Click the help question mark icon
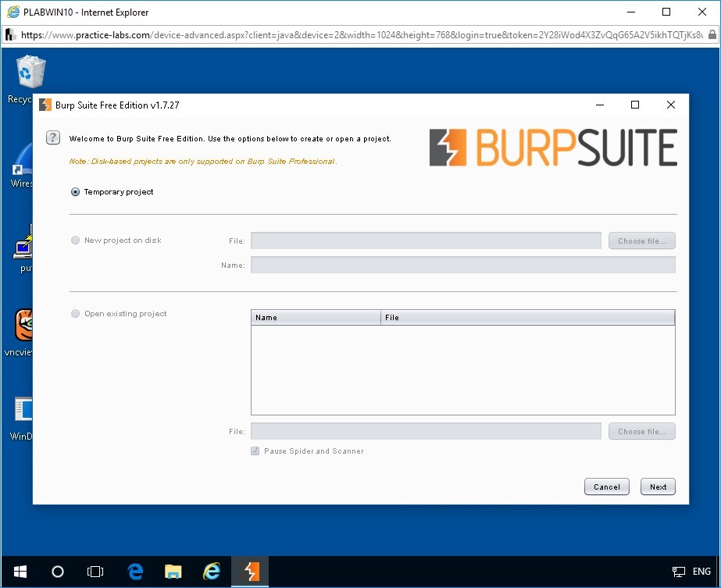The height and width of the screenshot is (588, 721). click(53, 137)
